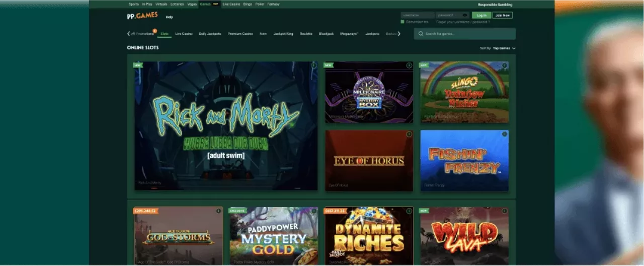This screenshot has width=644, height=266.
Task: Focus the password input field
Action: coord(453,15)
